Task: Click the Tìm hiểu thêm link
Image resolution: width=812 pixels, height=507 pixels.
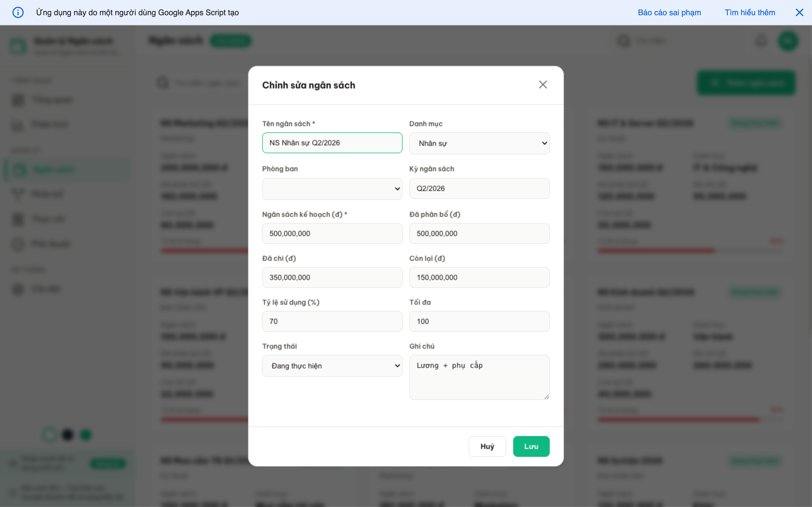Action: click(x=750, y=12)
